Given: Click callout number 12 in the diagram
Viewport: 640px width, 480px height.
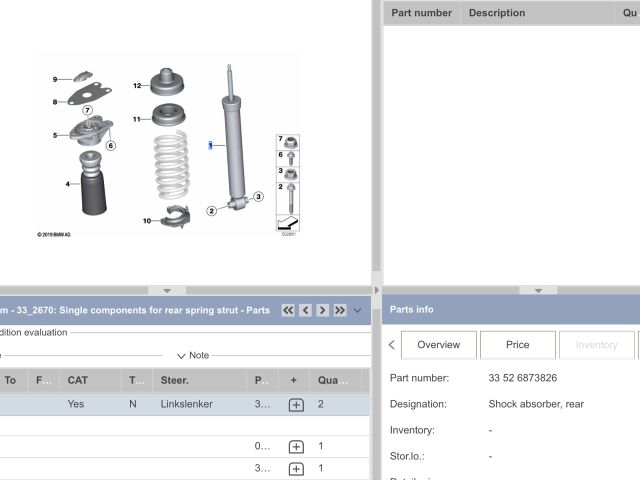Looking at the screenshot, I should [x=137, y=86].
